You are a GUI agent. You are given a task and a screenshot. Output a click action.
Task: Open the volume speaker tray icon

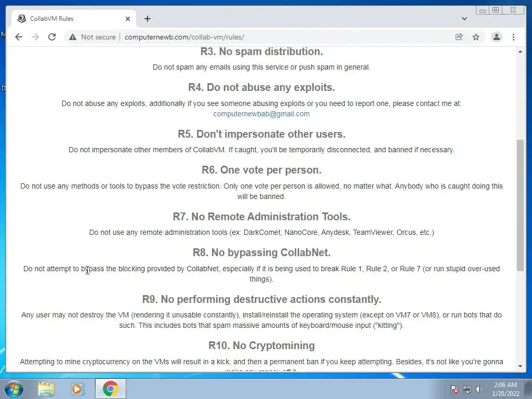[479, 389]
